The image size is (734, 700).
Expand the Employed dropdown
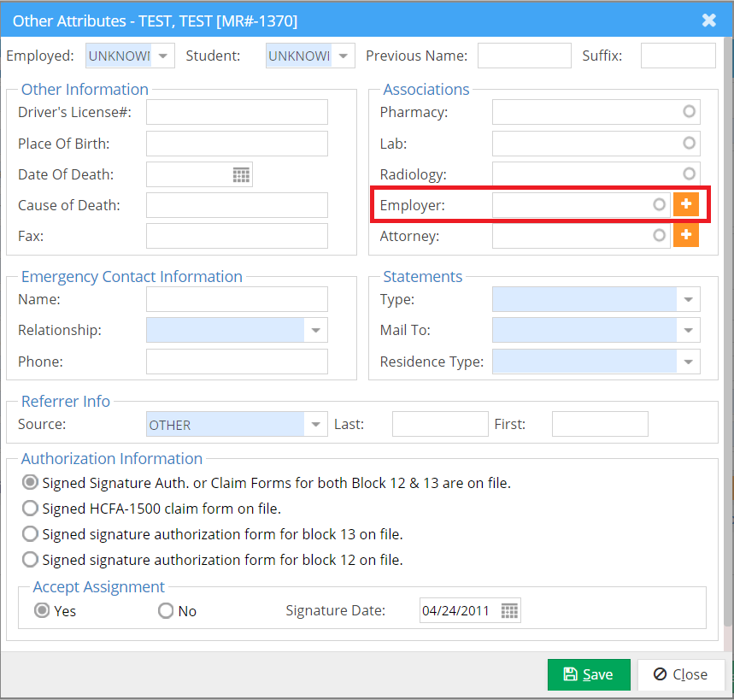tap(163, 56)
